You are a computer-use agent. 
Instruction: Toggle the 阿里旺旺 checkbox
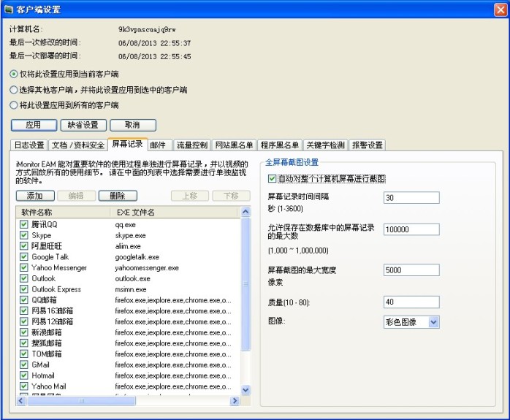point(23,245)
